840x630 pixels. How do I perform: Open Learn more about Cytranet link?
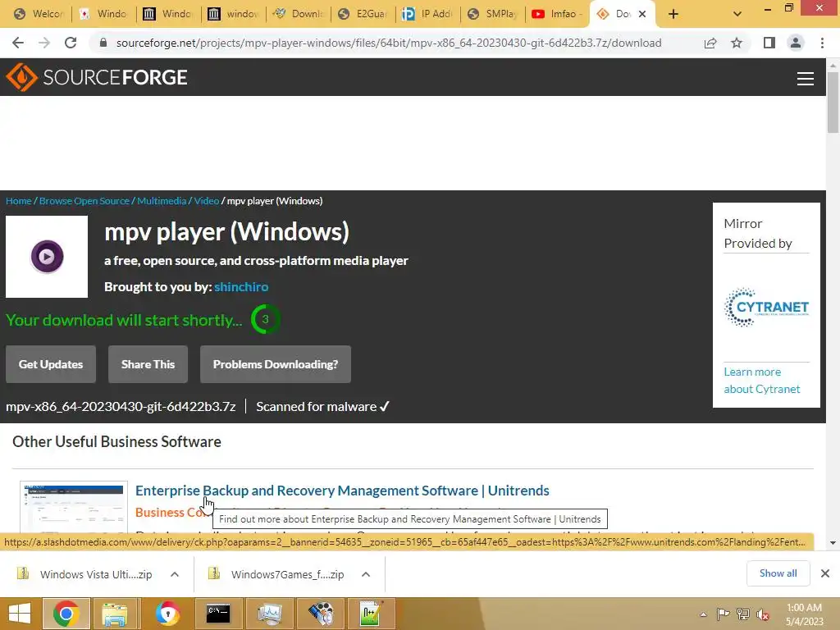pos(762,381)
